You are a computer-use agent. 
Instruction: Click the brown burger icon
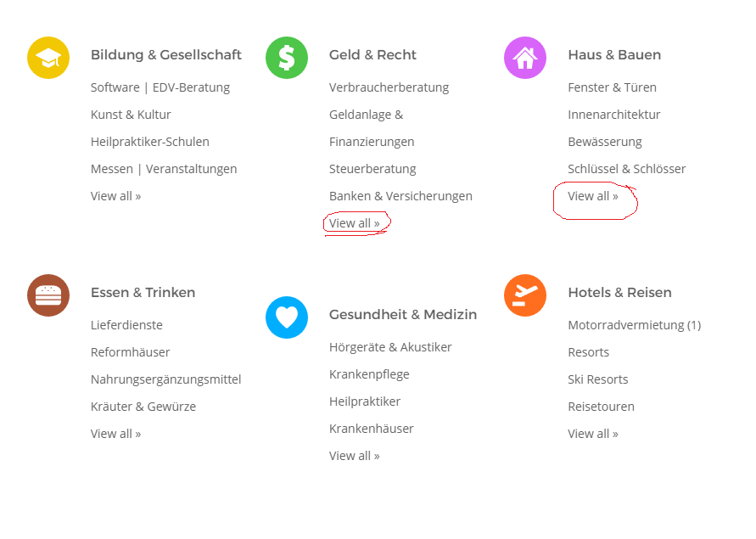coord(48,295)
